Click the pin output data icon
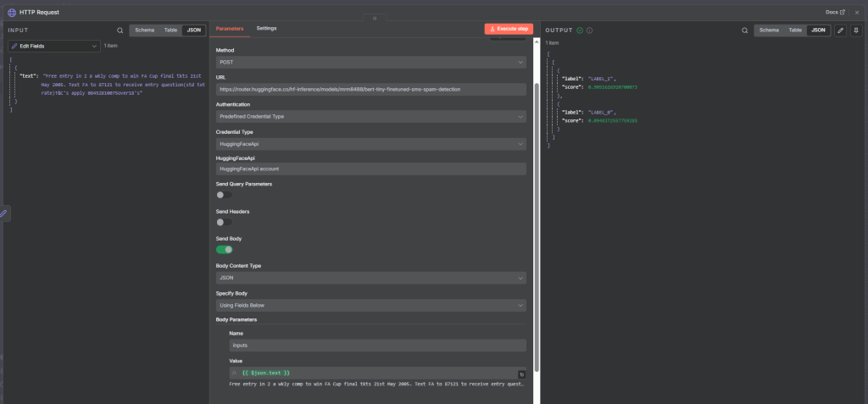The image size is (868, 404). pos(855,30)
